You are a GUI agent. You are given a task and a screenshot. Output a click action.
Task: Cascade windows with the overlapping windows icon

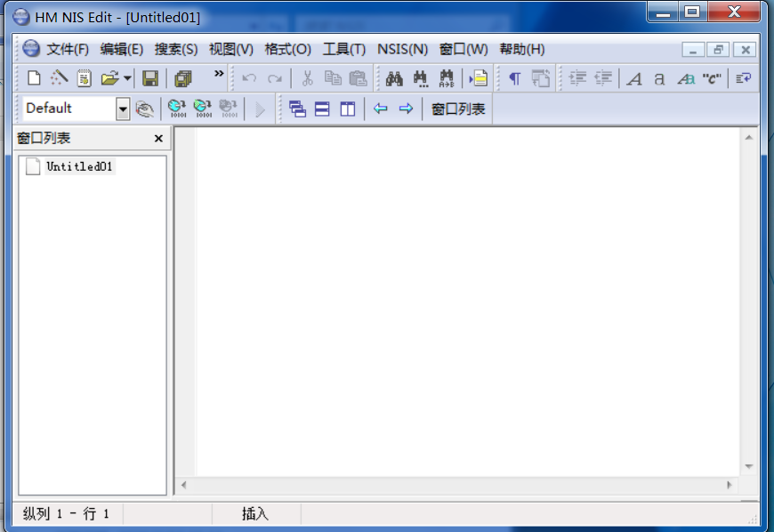(x=297, y=109)
